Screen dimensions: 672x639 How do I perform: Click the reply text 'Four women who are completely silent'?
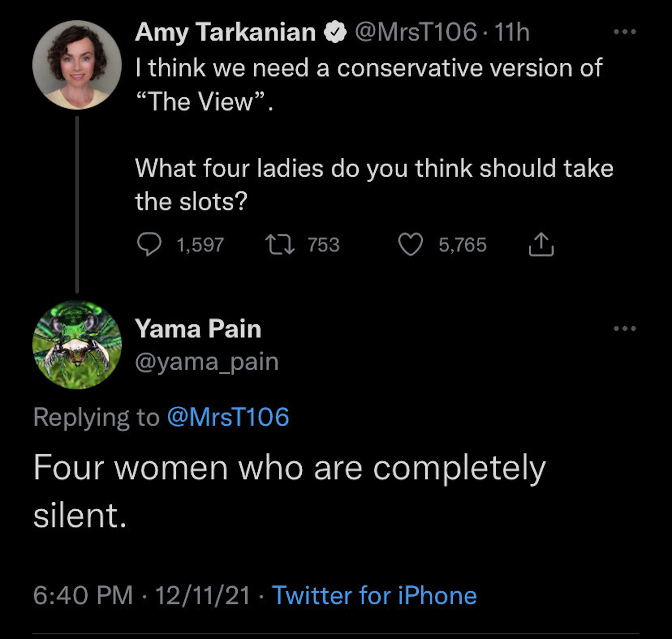[289, 468]
